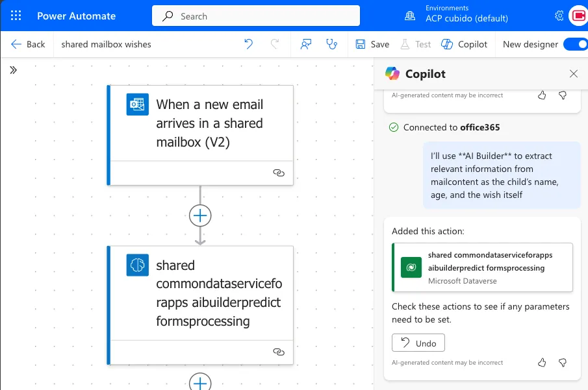Open settings gear icon in header
588x390 pixels.
559,16
